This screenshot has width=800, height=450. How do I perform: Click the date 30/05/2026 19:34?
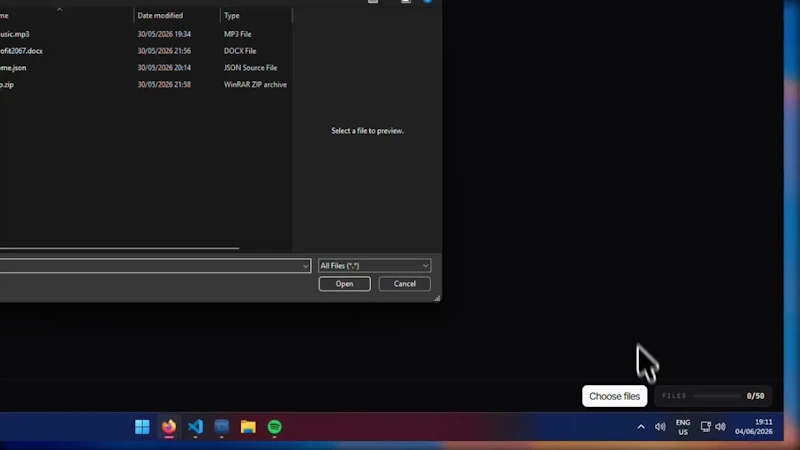[164, 34]
